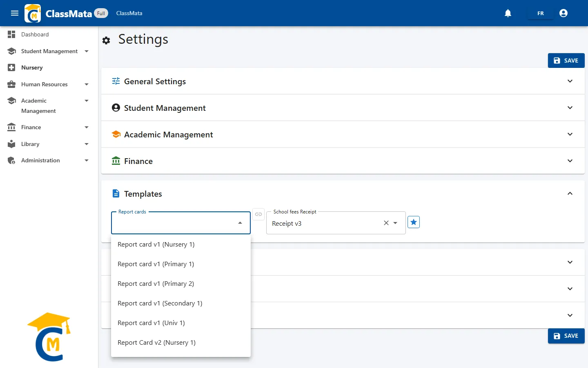Image resolution: width=588 pixels, height=368 pixels.
Task: Click the Academic Management orange cap icon
Action: [116, 134]
